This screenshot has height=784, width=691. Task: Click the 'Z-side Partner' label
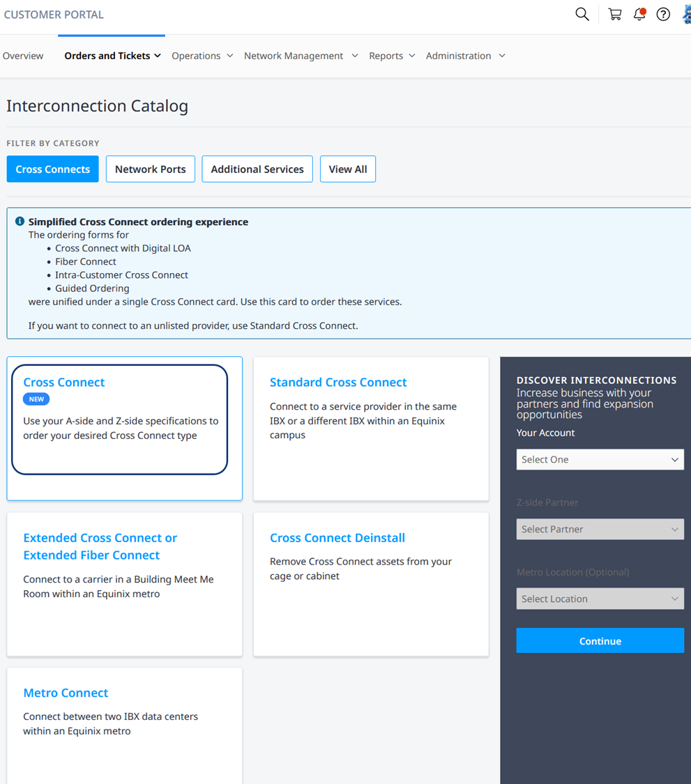pos(547,502)
